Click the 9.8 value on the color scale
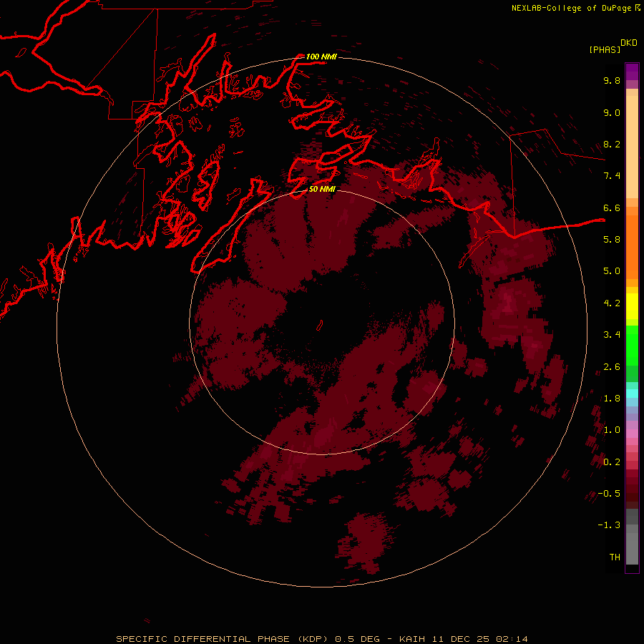The height and width of the screenshot is (644, 644). point(612,80)
